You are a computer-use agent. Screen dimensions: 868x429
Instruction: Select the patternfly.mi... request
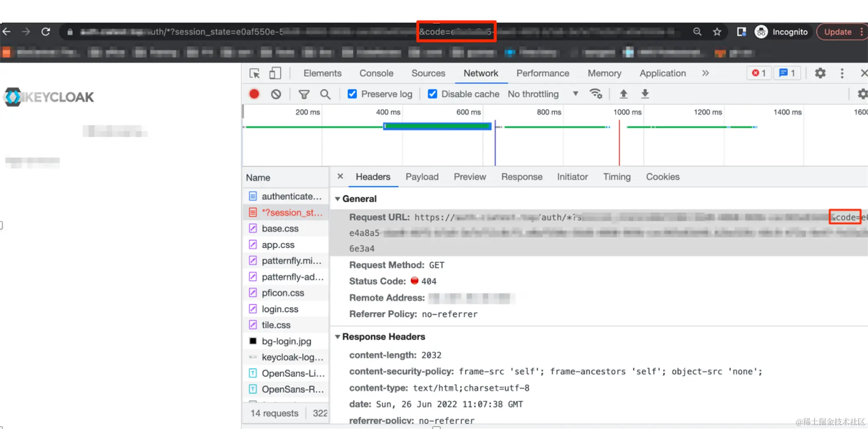click(286, 261)
